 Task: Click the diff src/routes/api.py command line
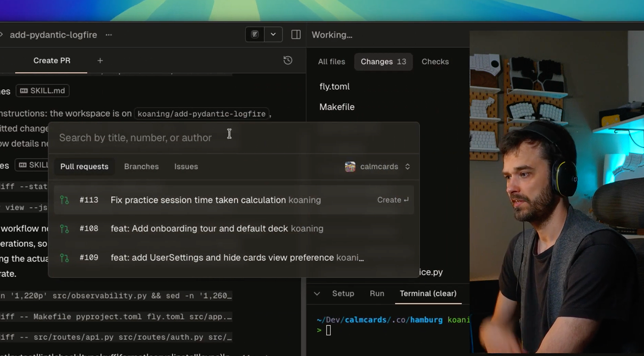pos(116,337)
